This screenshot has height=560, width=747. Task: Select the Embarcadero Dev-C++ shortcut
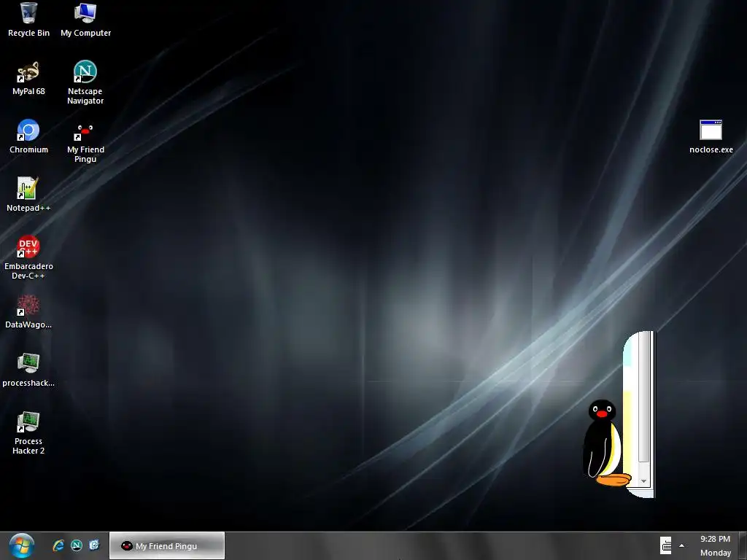(x=28, y=257)
